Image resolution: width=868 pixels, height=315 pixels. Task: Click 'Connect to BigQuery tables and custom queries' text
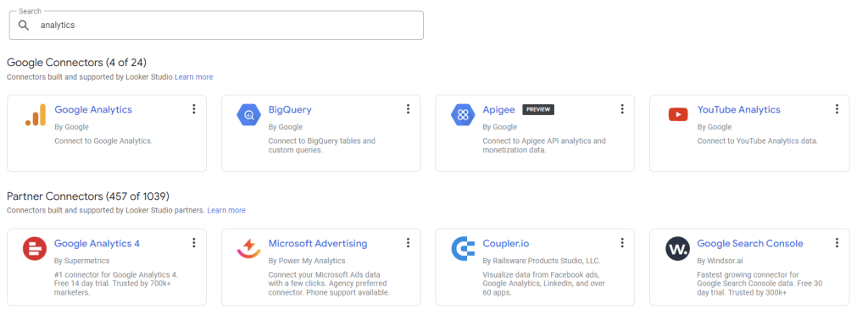321,146
